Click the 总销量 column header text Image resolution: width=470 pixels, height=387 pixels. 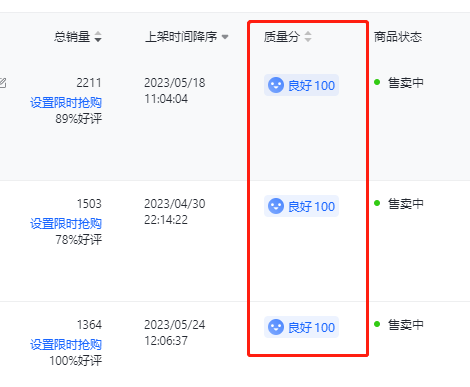(x=72, y=37)
